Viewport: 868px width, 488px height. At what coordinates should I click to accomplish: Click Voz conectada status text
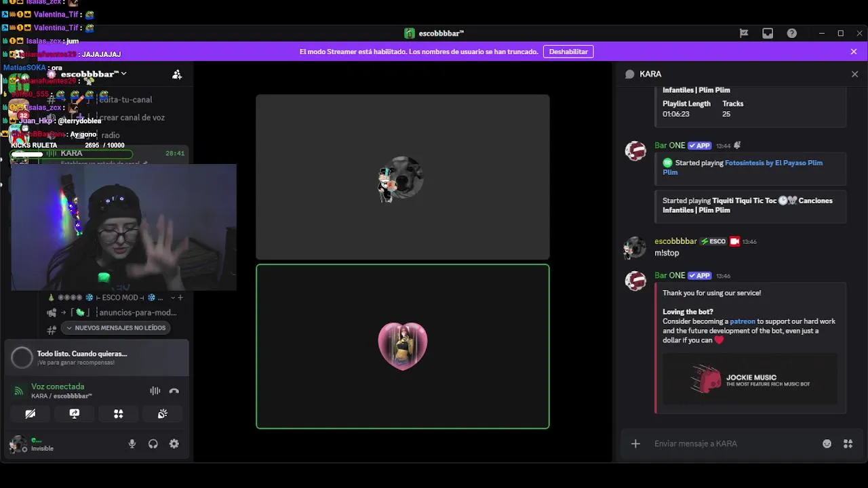pos(58,386)
